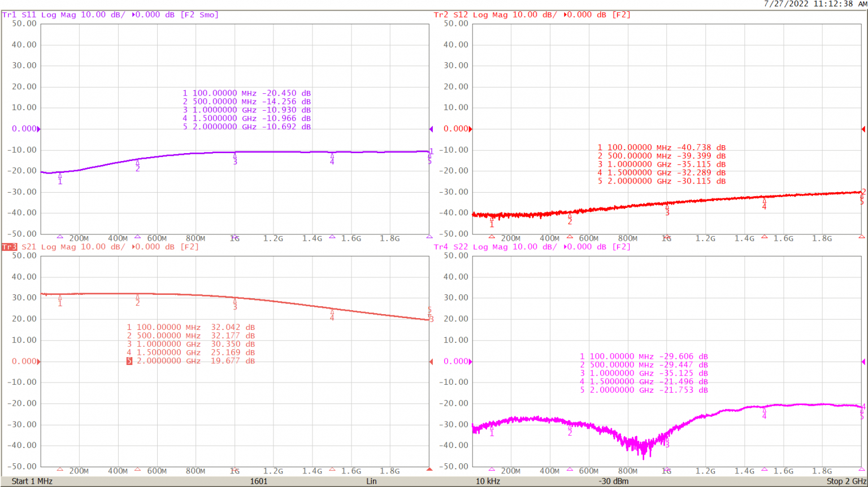Click marker 2 on the S12 trace
This screenshot has height=487, width=868.
tap(570, 216)
